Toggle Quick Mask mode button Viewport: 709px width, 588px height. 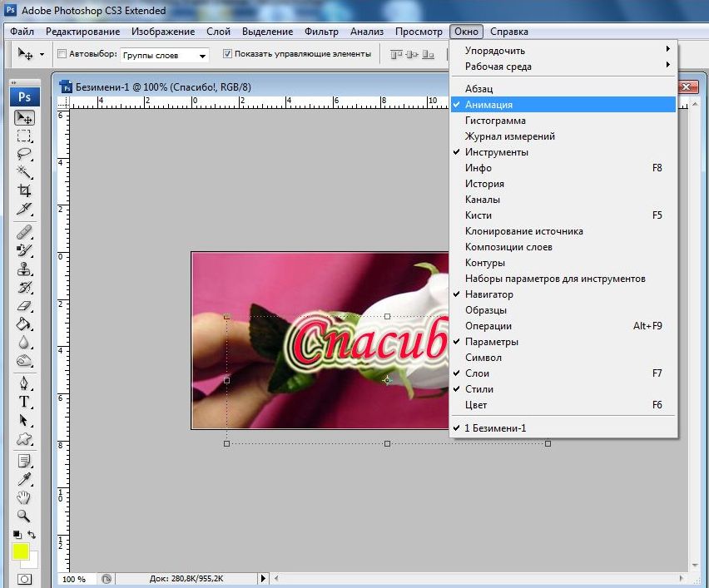coord(24,579)
